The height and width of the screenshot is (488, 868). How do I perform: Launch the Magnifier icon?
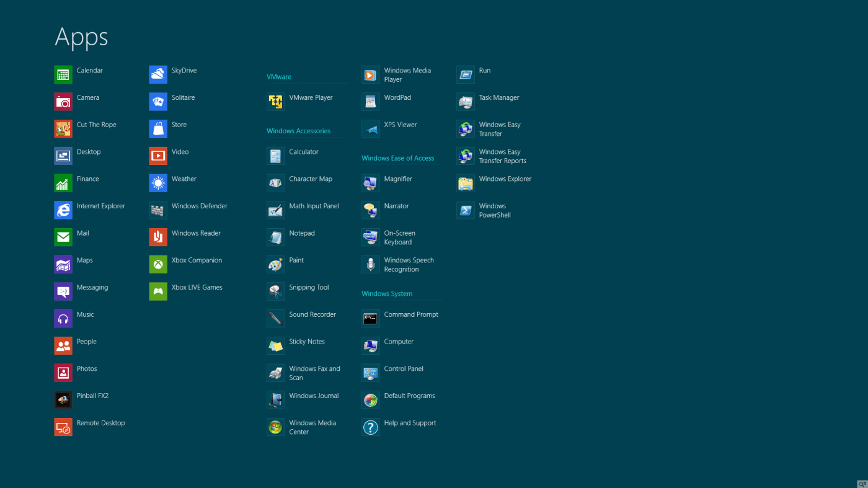point(371,183)
